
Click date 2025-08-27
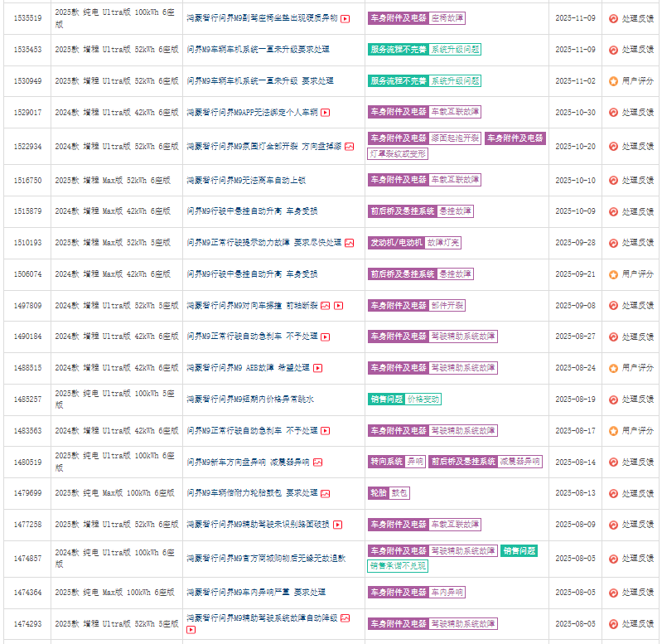tap(576, 337)
